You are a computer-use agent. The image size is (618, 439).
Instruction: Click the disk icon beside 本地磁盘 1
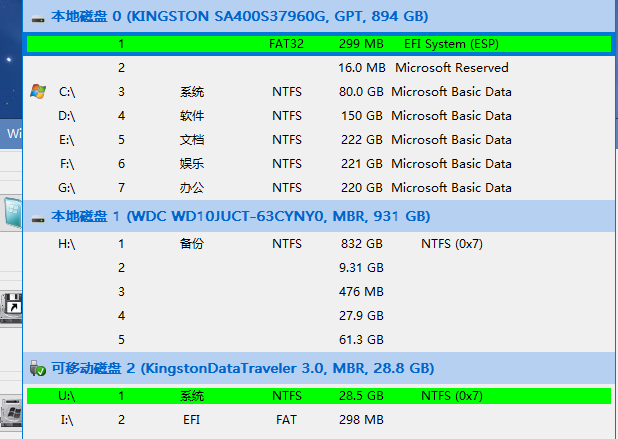click(38, 218)
